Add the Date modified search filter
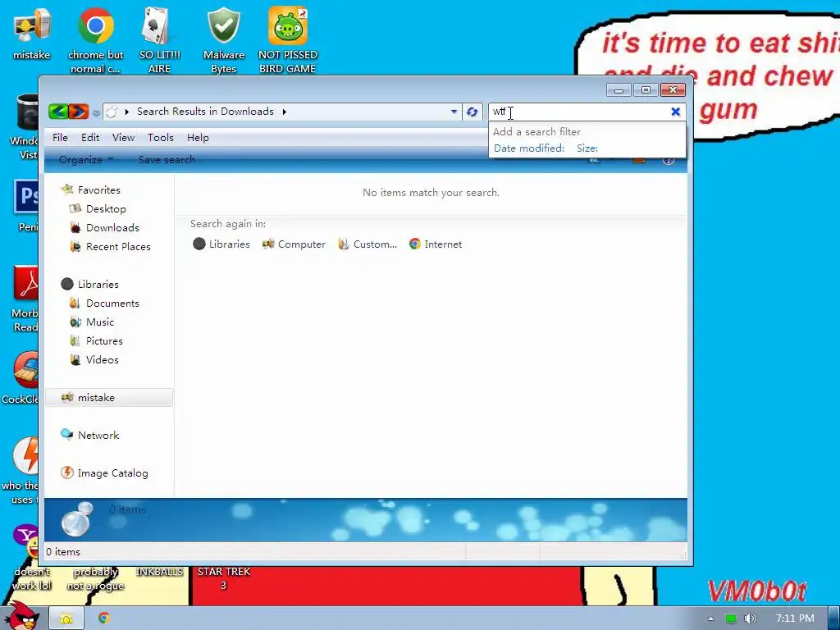 click(x=529, y=148)
